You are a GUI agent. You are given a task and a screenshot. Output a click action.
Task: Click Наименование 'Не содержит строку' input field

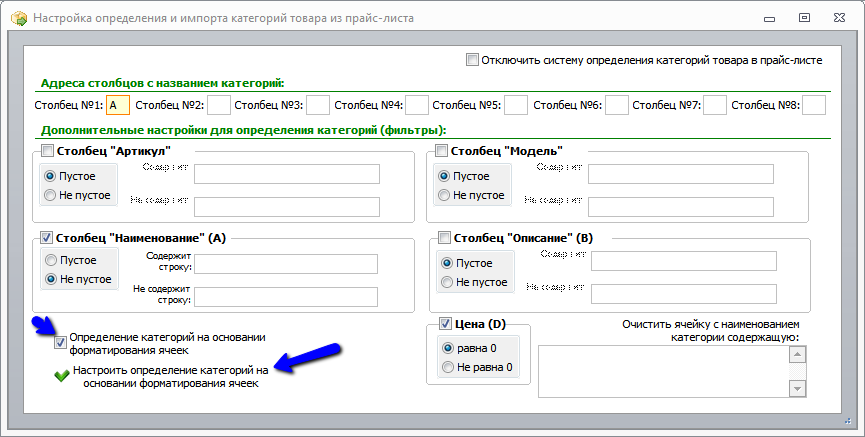[x=286, y=297]
